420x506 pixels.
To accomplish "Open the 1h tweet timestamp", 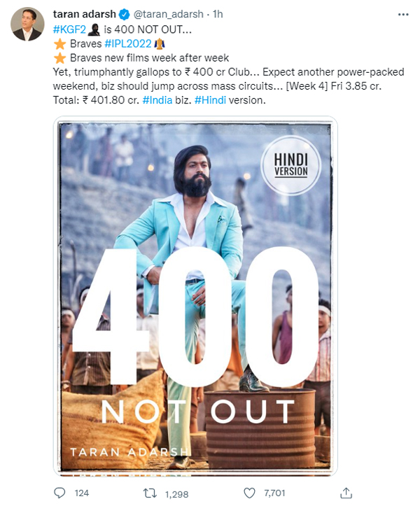I will click(218, 14).
